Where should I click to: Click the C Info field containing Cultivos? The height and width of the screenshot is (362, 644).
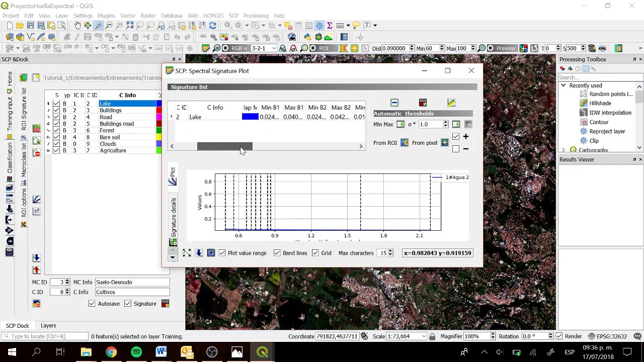[132, 292]
